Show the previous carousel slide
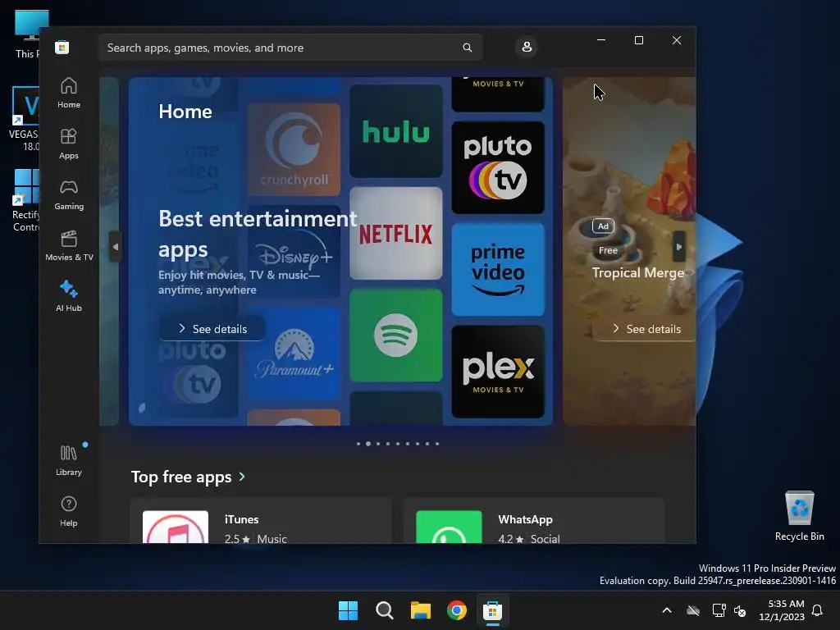Screen dimensions: 840x630 [115, 247]
